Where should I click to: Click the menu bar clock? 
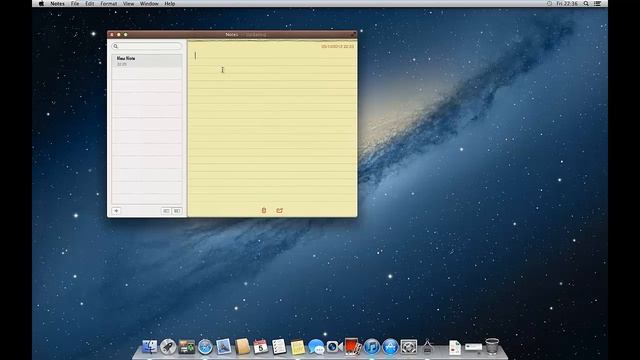pyautogui.click(x=567, y=3)
